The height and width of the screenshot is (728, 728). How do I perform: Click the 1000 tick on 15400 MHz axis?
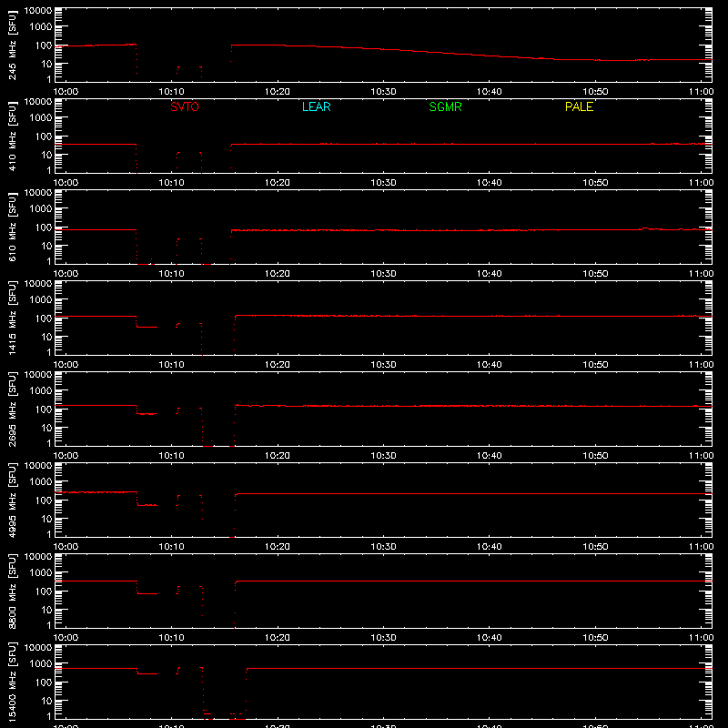[41, 663]
